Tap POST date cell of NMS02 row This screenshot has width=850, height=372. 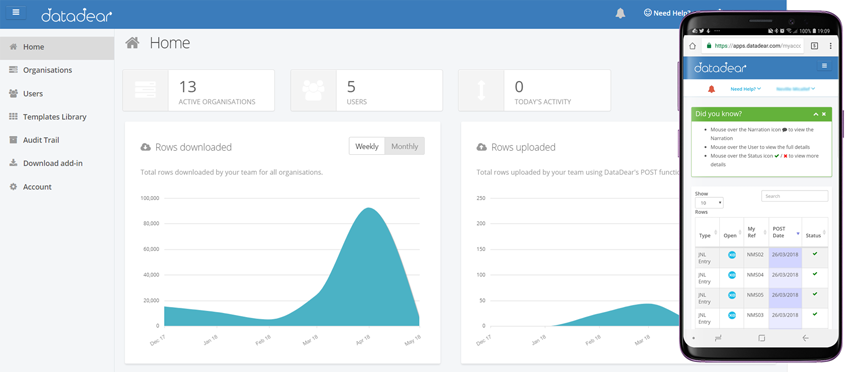(x=785, y=258)
